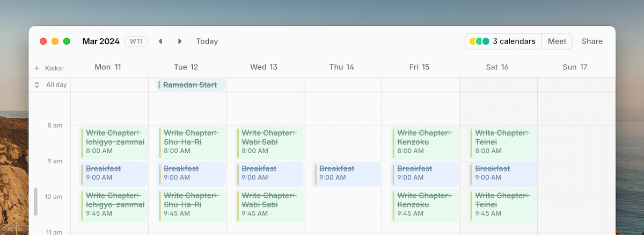This screenshot has height=235, width=644.
Task: Go to previous week arrow
Action: pos(160,41)
